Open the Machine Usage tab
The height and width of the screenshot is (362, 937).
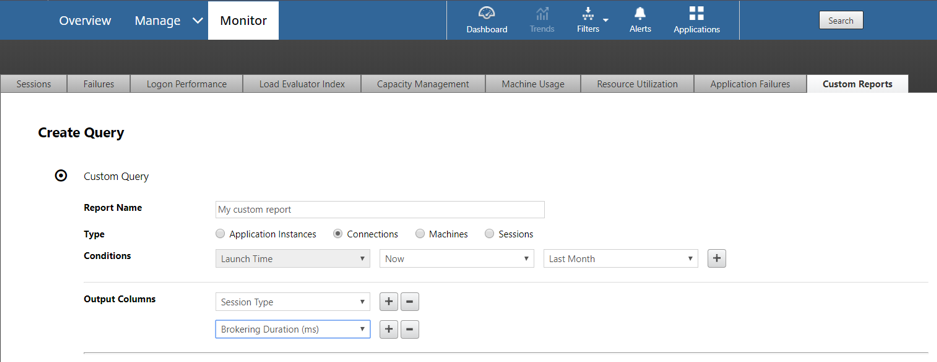[x=533, y=84]
